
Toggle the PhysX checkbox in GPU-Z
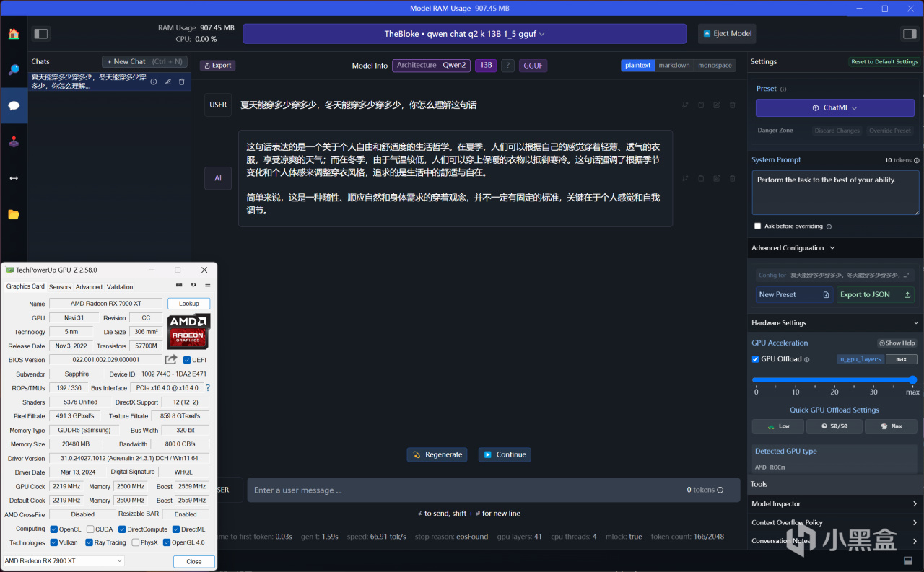click(135, 542)
